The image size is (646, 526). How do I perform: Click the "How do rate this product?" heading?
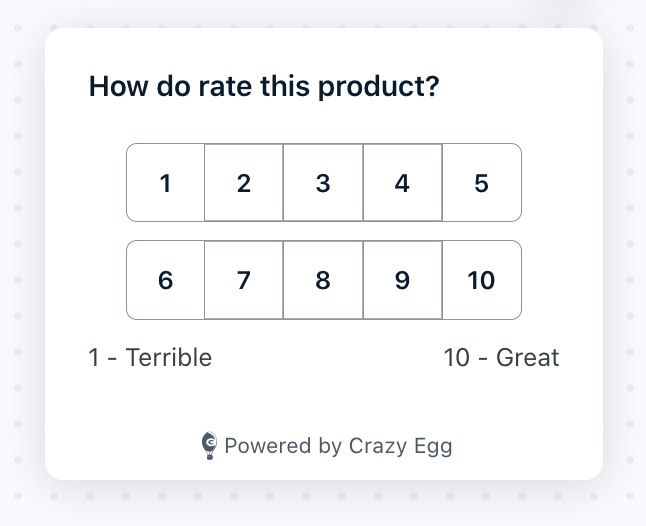pyautogui.click(x=264, y=86)
